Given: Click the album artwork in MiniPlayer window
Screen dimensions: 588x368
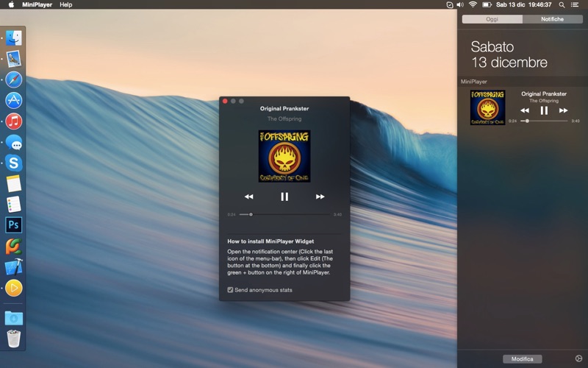Looking at the screenshot, I should (x=284, y=156).
